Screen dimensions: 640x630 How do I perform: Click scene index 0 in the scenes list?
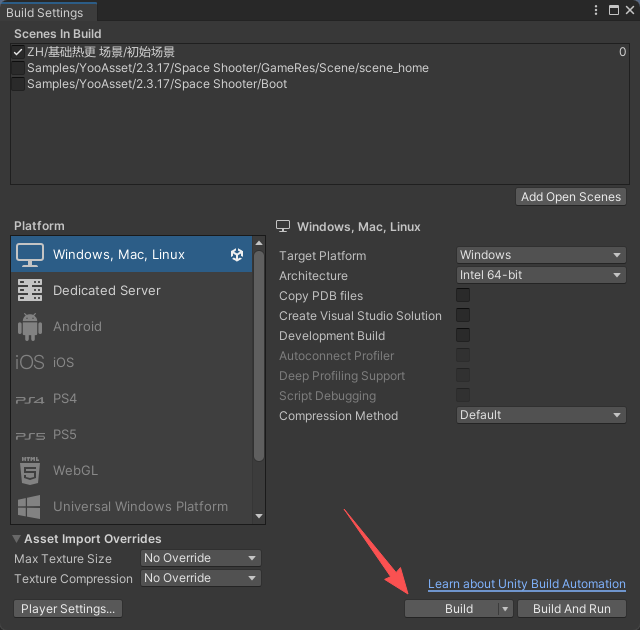[622, 52]
